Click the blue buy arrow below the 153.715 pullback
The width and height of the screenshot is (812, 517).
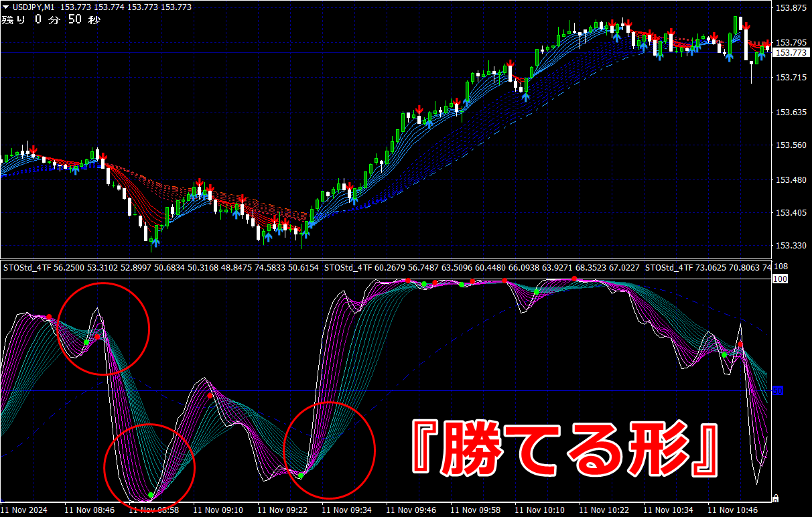pyautogui.click(x=526, y=96)
